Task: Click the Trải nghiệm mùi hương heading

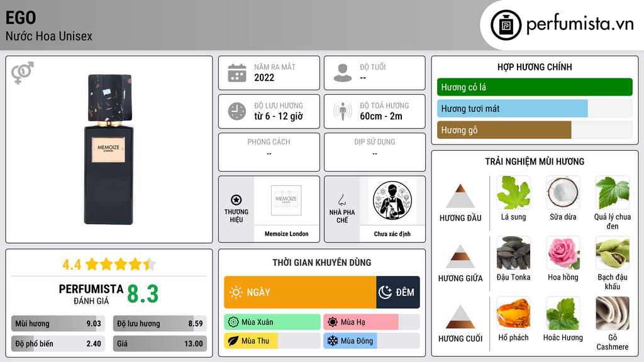Action: pos(535,162)
